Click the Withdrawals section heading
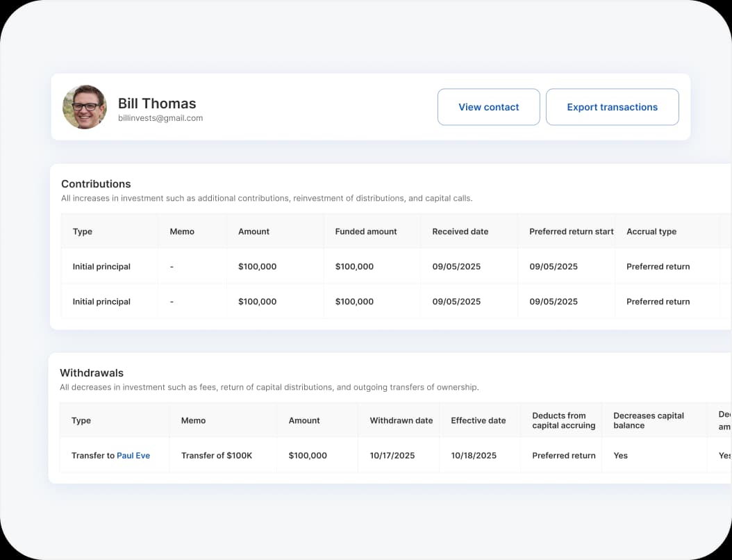Image resolution: width=732 pixels, height=560 pixels. tap(92, 372)
